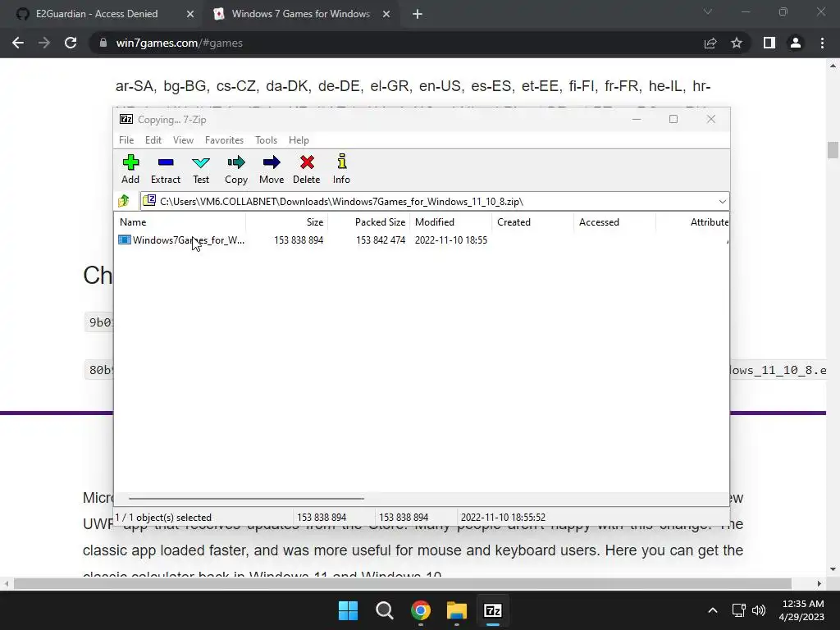Click the browser page vertical scrollbar thumb
This screenshot has height=630, width=840.
click(833, 150)
